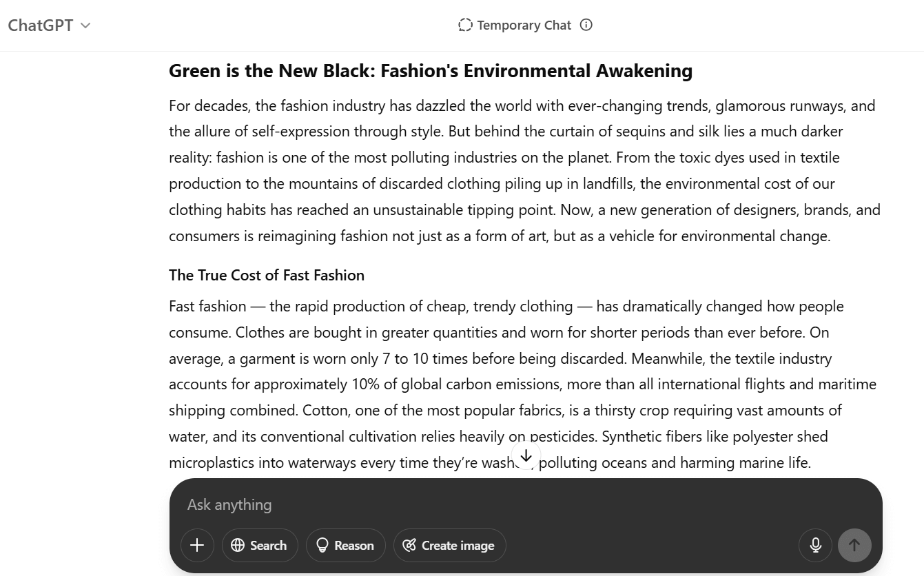
Task: Click the paintbrush icon in Create image
Action: [409, 545]
